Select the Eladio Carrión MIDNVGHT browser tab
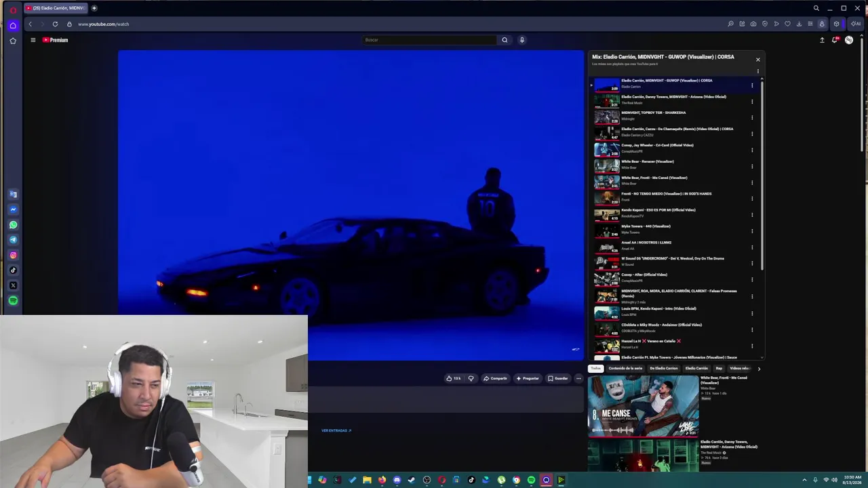This screenshot has height=488, width=868. (x=56, y=8)
